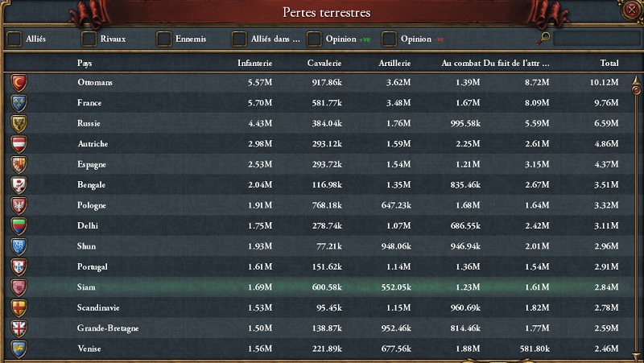Enable the Alliés filter checkbox
644x363 pixels.
pyautogui.click(x=14, y=39)
